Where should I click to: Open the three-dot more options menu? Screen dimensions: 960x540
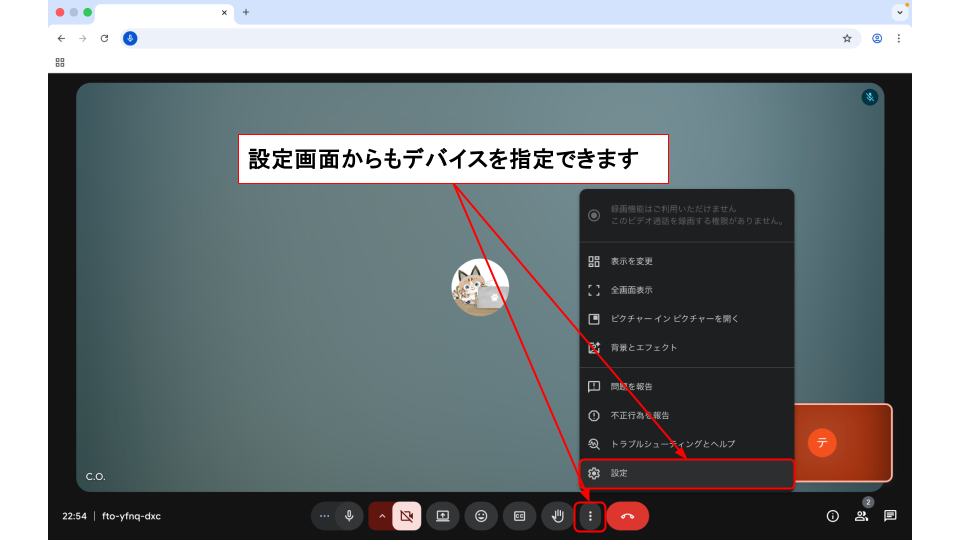point(590,516)
